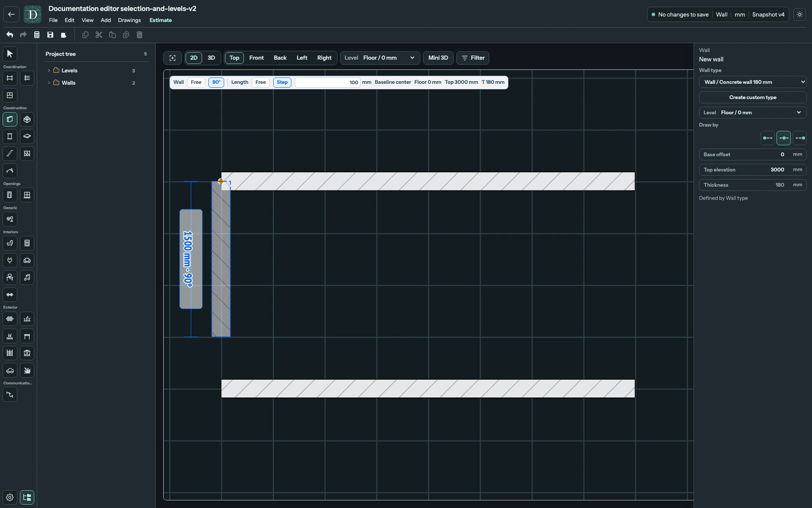This screenshot has width=812, height=508.
Task: Click the undo arrow
Action: tap(10, 35)
